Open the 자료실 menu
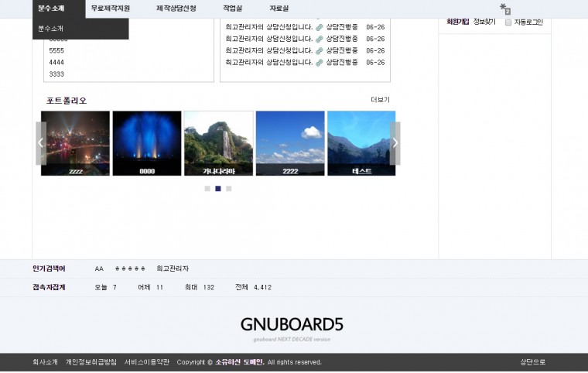This screenshot has width=588, height=373. click(x=279, y=9)
